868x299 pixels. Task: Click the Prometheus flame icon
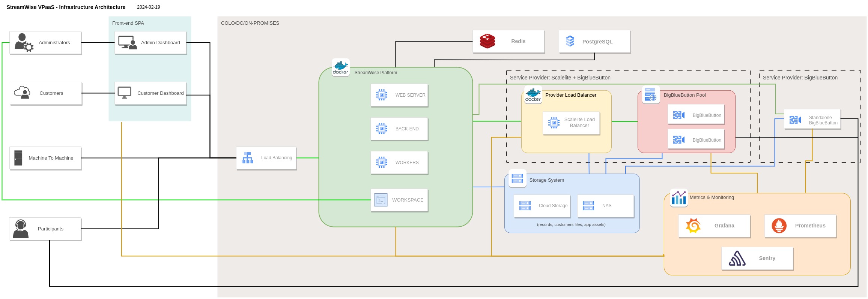pos(779,226)
